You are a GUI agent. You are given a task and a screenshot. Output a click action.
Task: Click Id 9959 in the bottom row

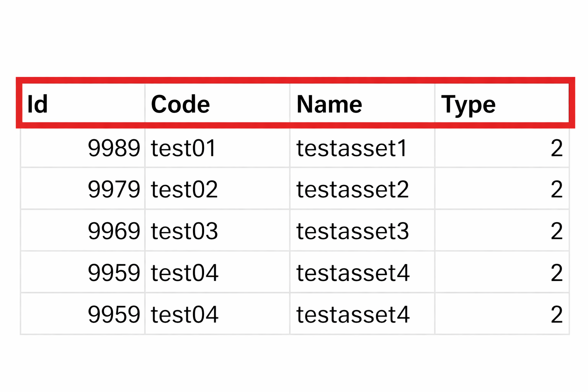(114, 314)
